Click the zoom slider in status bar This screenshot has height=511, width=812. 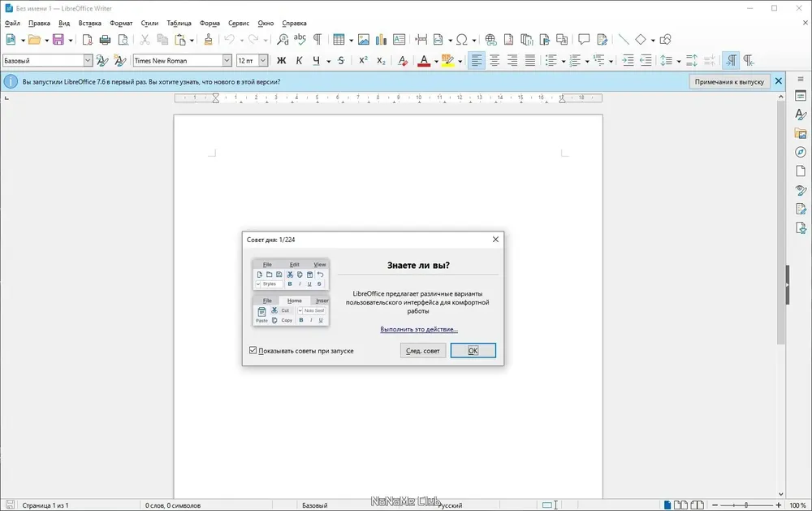[746, 505]
